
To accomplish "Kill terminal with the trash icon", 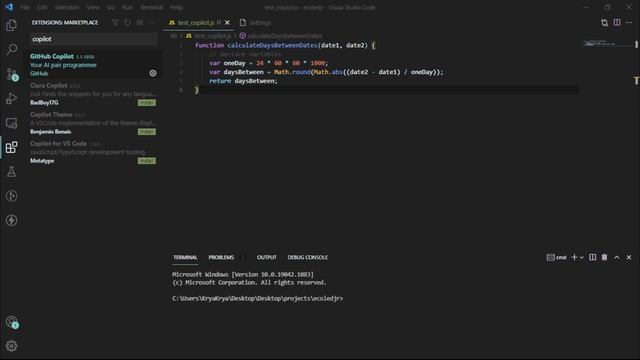I will (604, 257).
